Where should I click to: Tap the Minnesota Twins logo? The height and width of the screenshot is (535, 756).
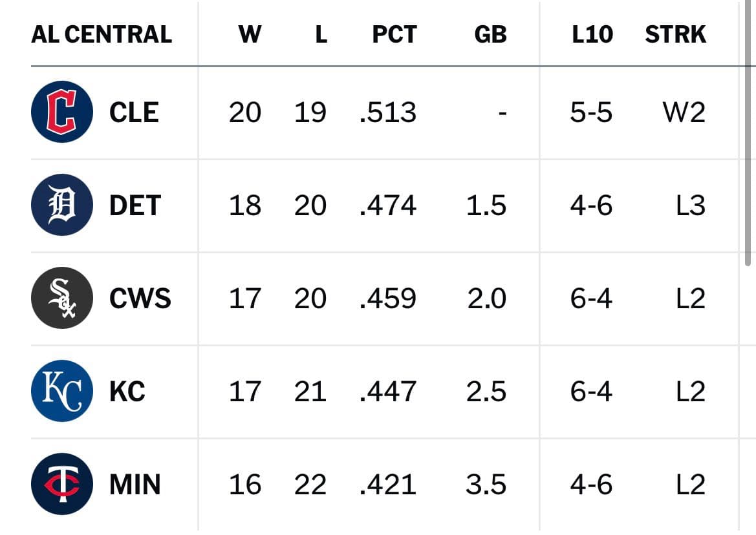point(61,483)
